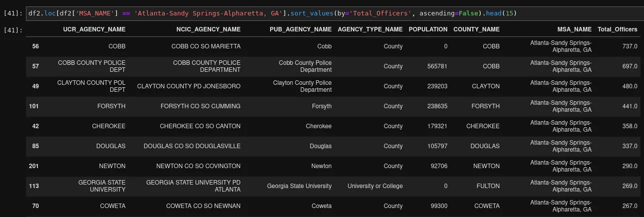The image size is (644, 217).
Task: Click the Total_Officers column header
Action: tap(618, 29)
